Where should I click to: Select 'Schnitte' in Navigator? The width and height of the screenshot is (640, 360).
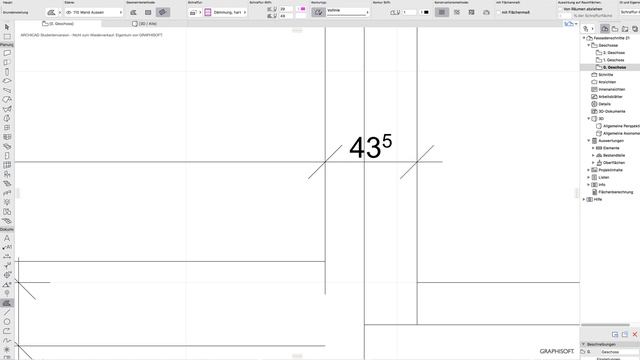click(606, 75)
